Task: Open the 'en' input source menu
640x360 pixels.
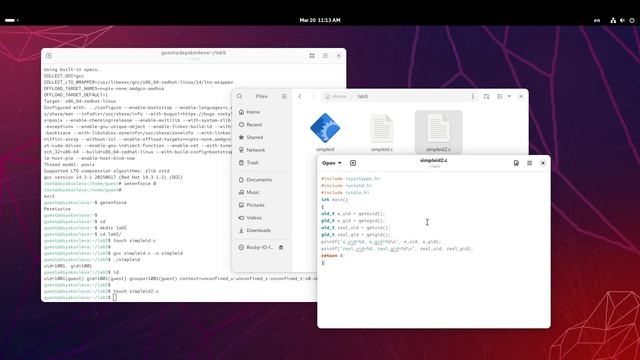Action: [597, 20]
